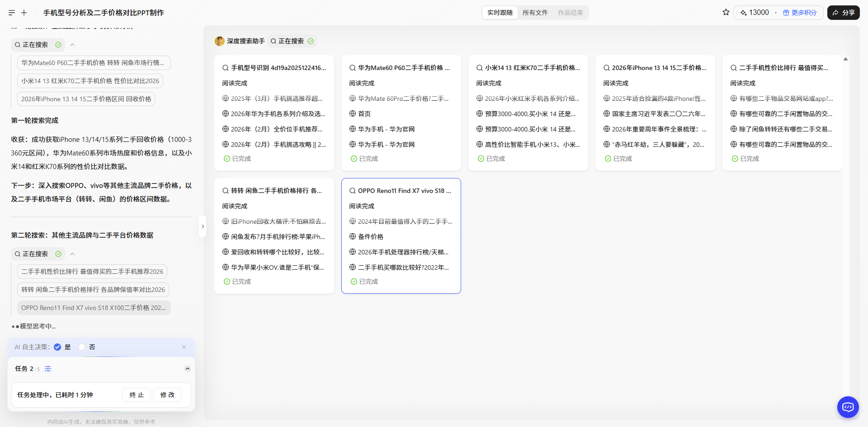868x427 pixels.
Task: Open the 作品结果 tab
Action: click(571, 13)
